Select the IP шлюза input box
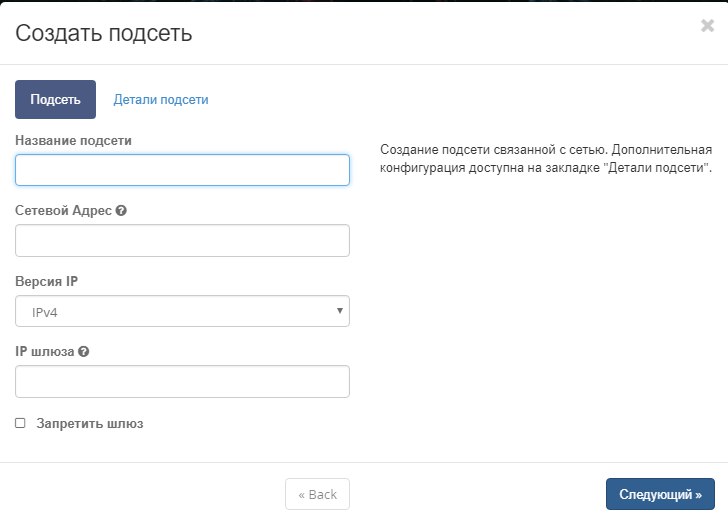Screen dimensions: 728x515 point(182,382)
